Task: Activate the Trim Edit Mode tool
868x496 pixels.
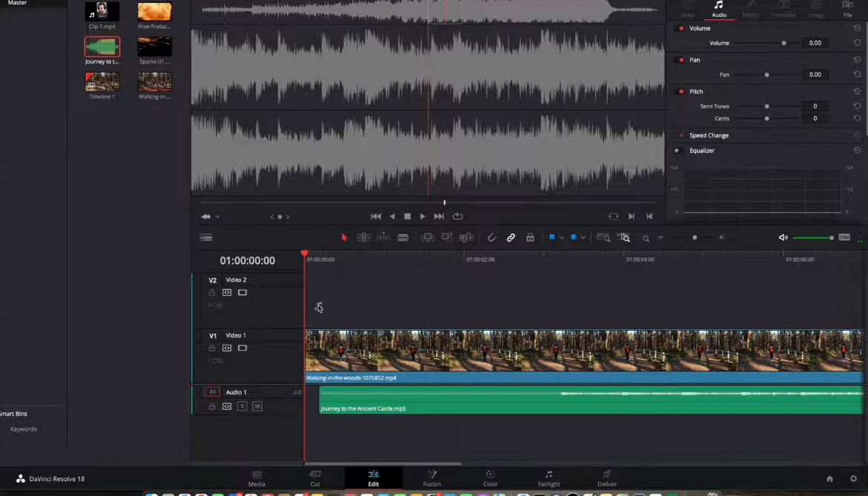Action: coord(364,237)
